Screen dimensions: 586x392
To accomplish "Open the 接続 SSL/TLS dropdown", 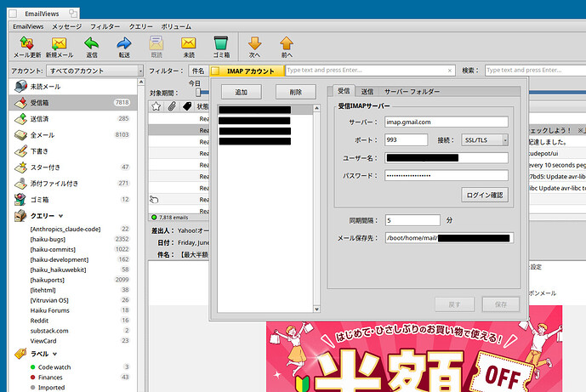I will coord(485,140).
